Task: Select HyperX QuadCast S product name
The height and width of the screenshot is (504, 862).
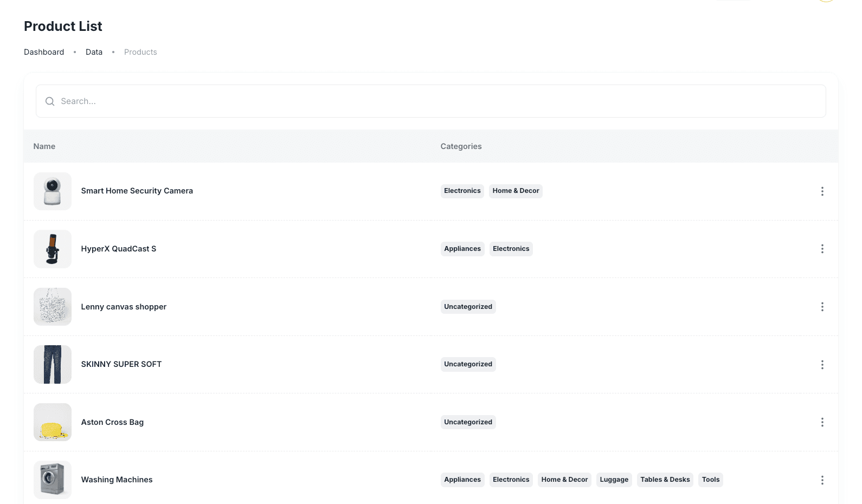Action: click(119, 249)
